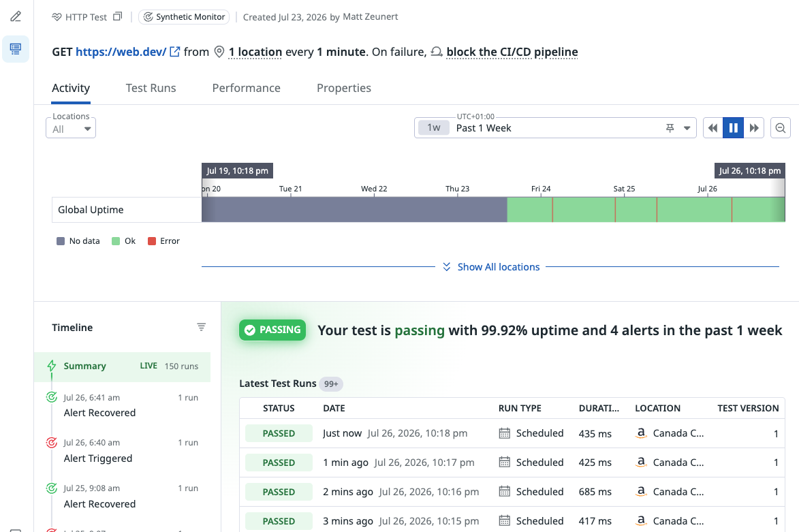Open block the CI/CD pipeline setting
The height and width of the screenshot is (532, 799).
[512, 52]
